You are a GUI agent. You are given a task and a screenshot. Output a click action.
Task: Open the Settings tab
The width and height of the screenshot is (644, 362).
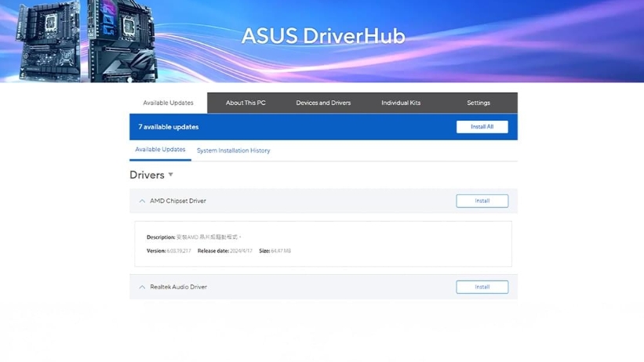478,103
